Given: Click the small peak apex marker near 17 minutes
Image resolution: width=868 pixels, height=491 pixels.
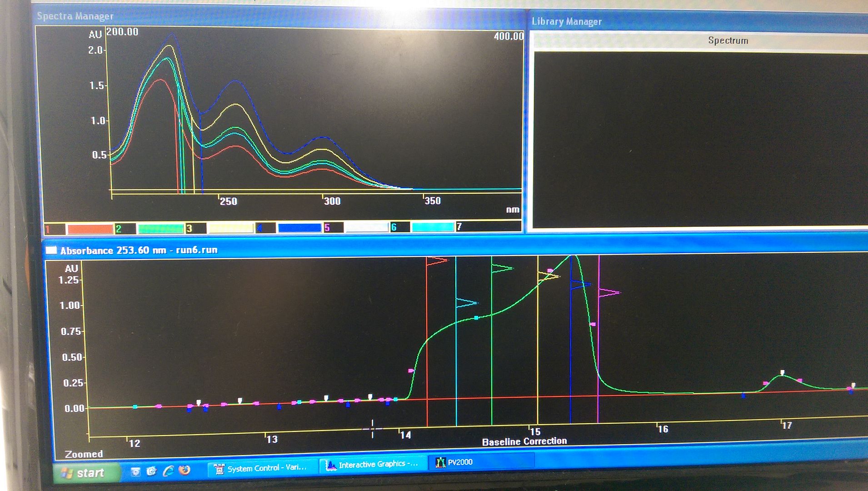Looking at the screenshot, I should (x=783, y=373).
